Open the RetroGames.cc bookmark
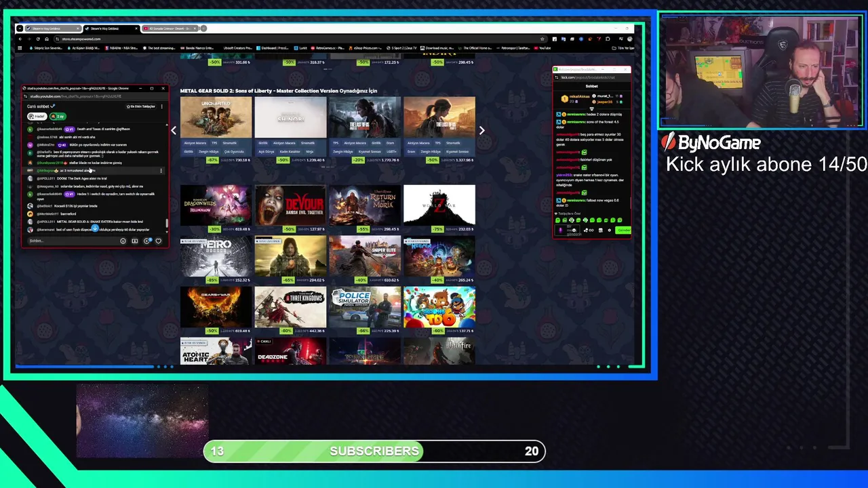Screen dimensions: 868x488 pyautogui.click(x=328, y=48)
